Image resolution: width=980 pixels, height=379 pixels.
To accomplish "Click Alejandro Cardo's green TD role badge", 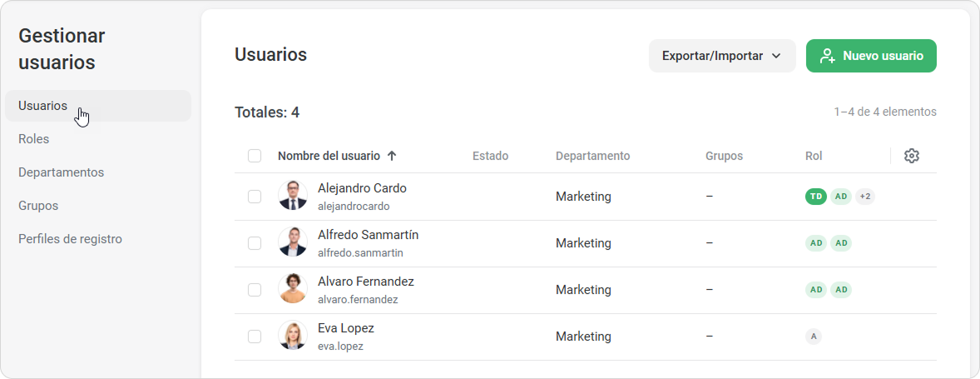I will pyautogui.click(x=816, y=197).
